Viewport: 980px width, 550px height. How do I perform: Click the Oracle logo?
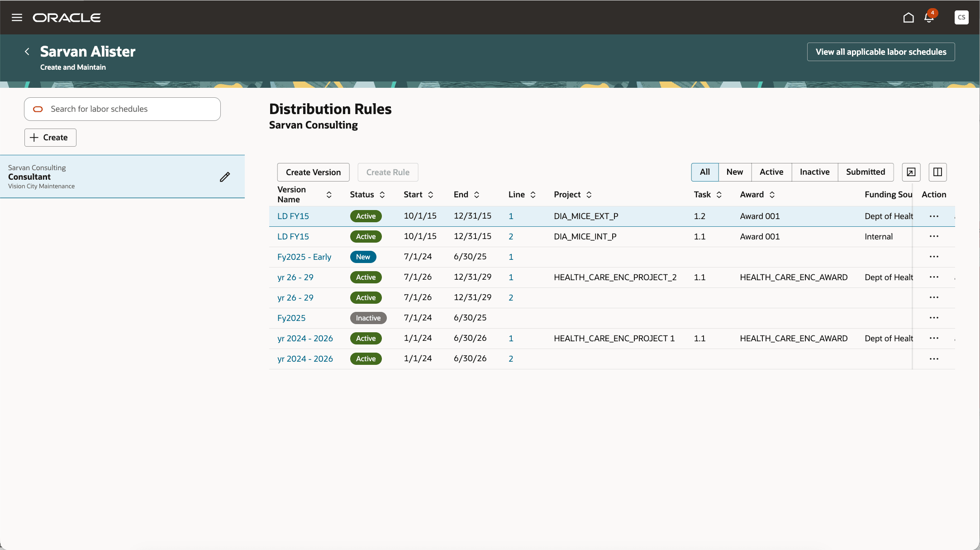tap(67, 18)
